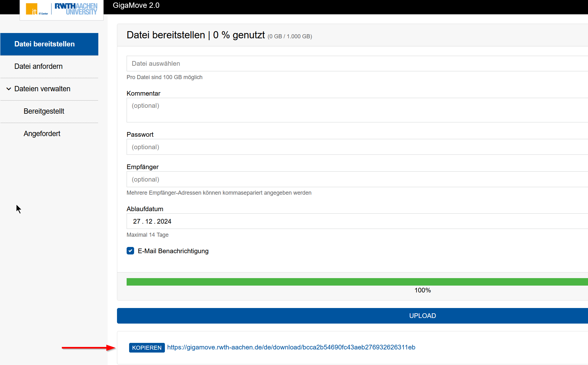The image size is (588, 365).
Task: Click the GigaMove 2.0 header title
Action: pyautogui.click(x=136, y=6)
